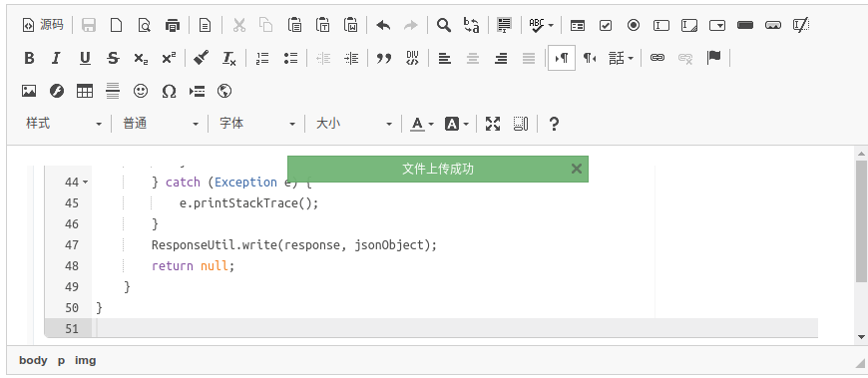This screenshot has width=868, height=378.
Task: Insert a table using the table icon
Action: [85, 92]
